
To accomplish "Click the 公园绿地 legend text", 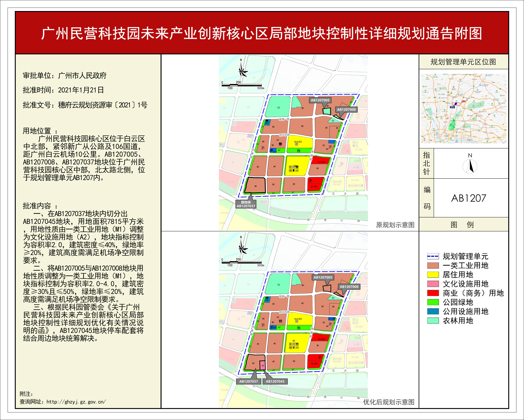I will [458, 302].
